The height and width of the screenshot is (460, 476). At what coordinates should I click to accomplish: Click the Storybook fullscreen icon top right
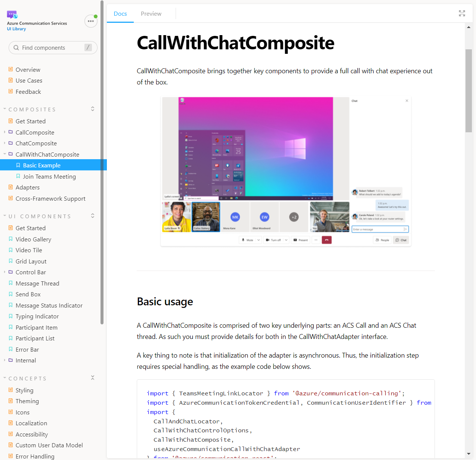click(x=462, y=13)
